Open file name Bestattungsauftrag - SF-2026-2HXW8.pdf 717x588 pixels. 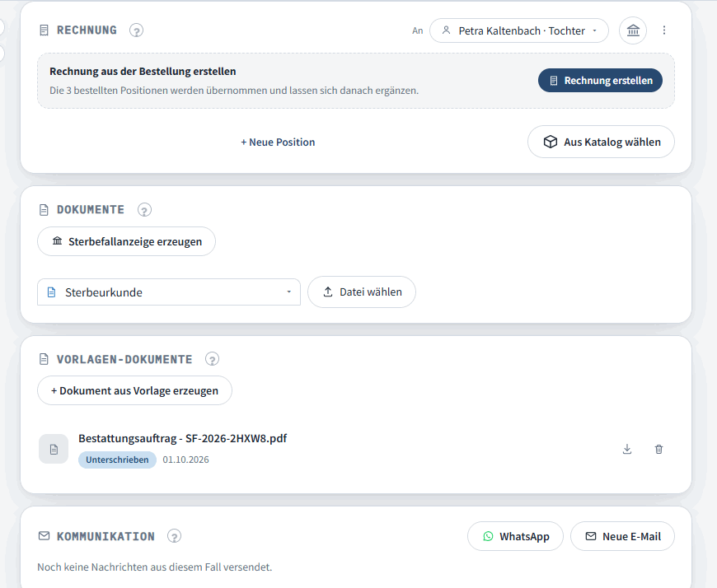point(182,439)
